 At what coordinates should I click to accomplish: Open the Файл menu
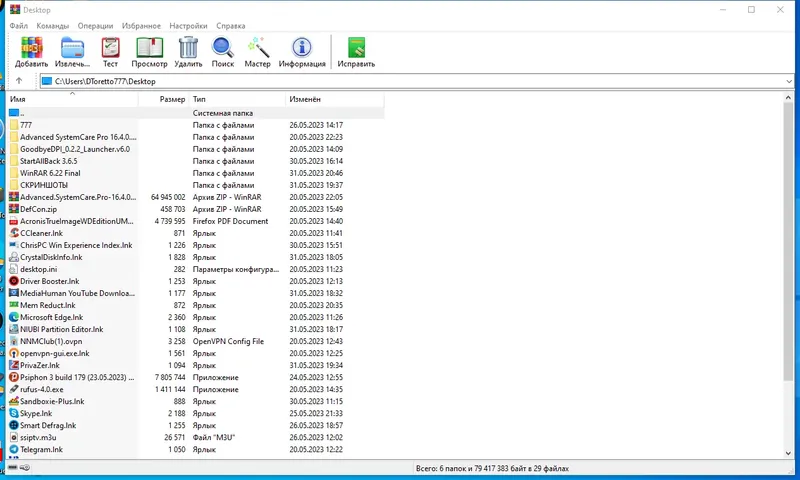(19, 26)
